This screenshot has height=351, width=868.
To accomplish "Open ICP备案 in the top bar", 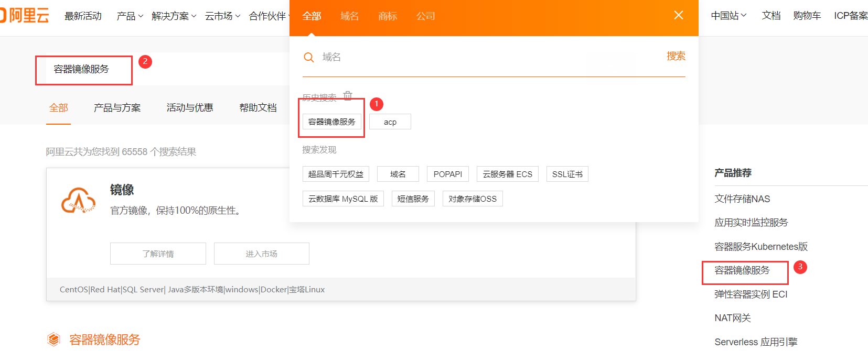I will (851, 16).
